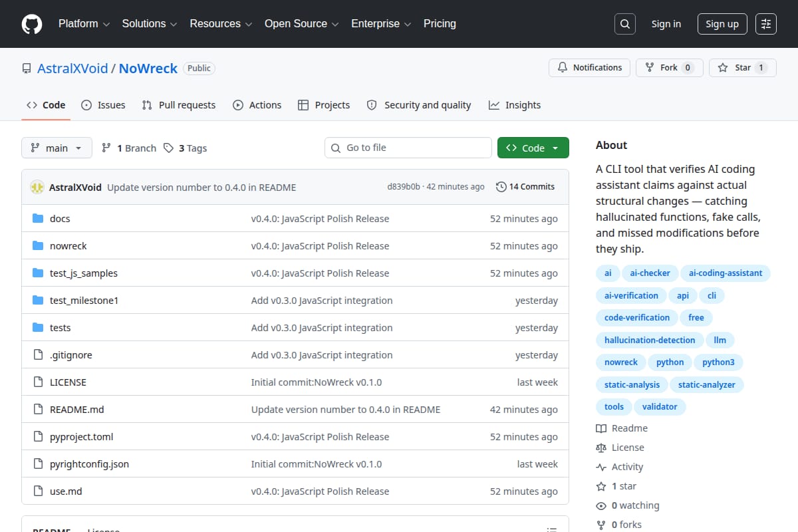Fork the repository
This screenshot has width=798, height=532.
(670, 68)
